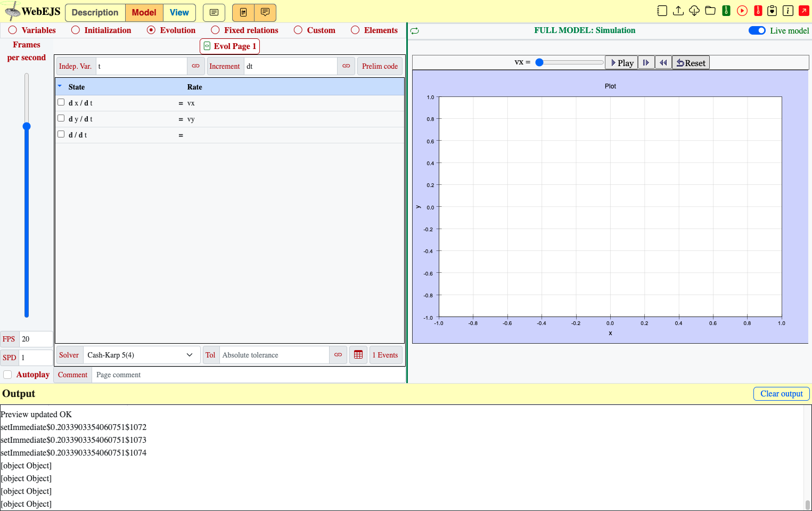Click the refresh icon beside FULL MODEL title
The image size is (812, 511).
pyautogui.click(x=415, y=31)
